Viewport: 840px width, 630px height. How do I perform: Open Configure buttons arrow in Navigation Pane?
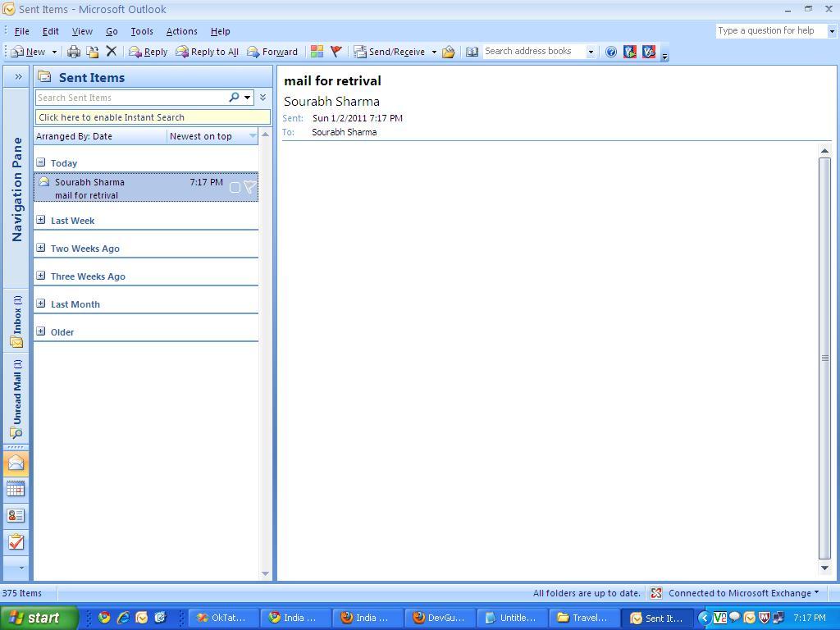click(21, 568)
